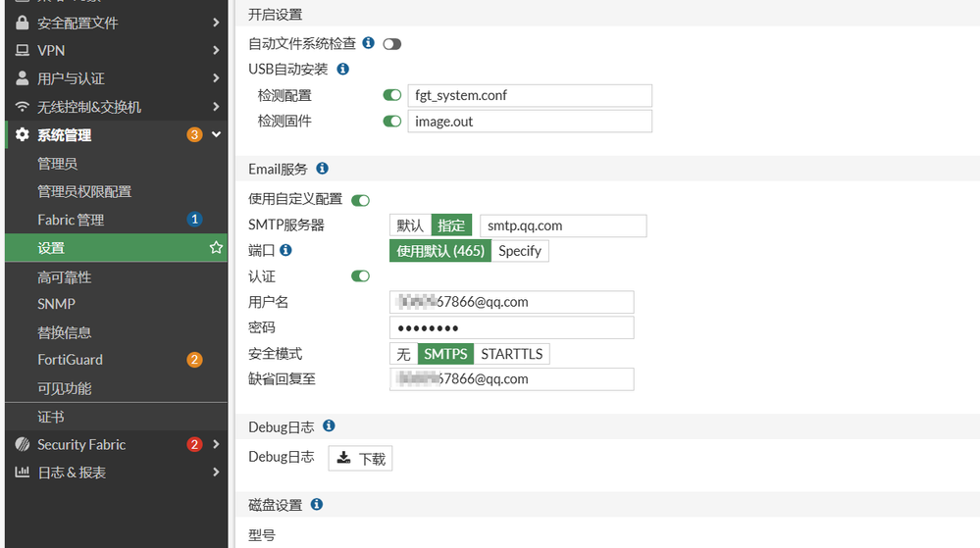Click the info icon beside 端口 label

(285, 251)
